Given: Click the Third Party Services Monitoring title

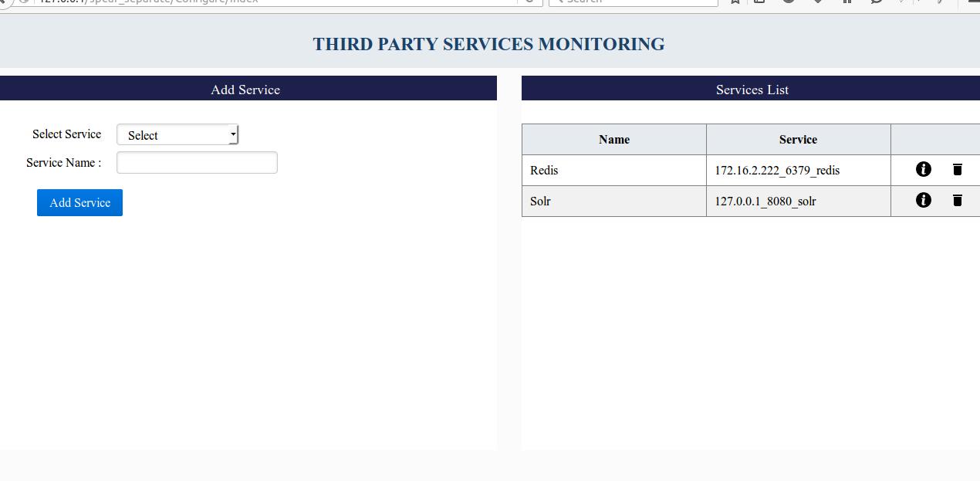Looking at the screenshot, I should point(488,44).
